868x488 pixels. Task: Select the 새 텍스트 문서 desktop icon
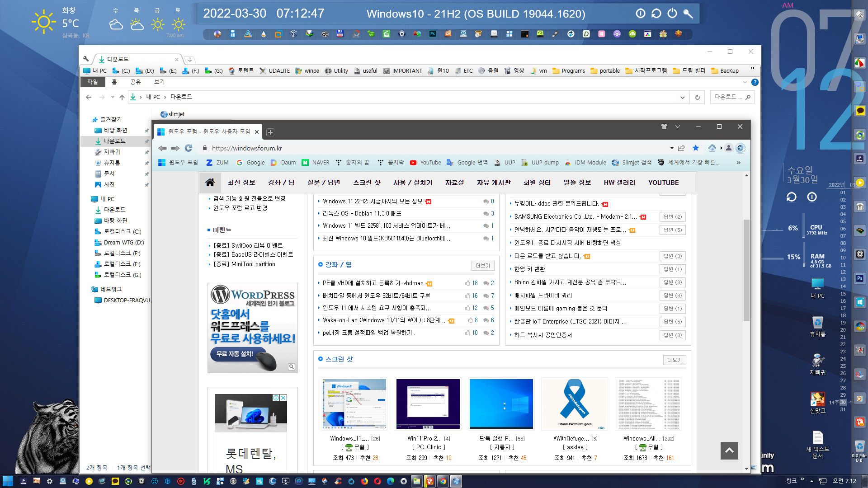[x=817, y=445]
